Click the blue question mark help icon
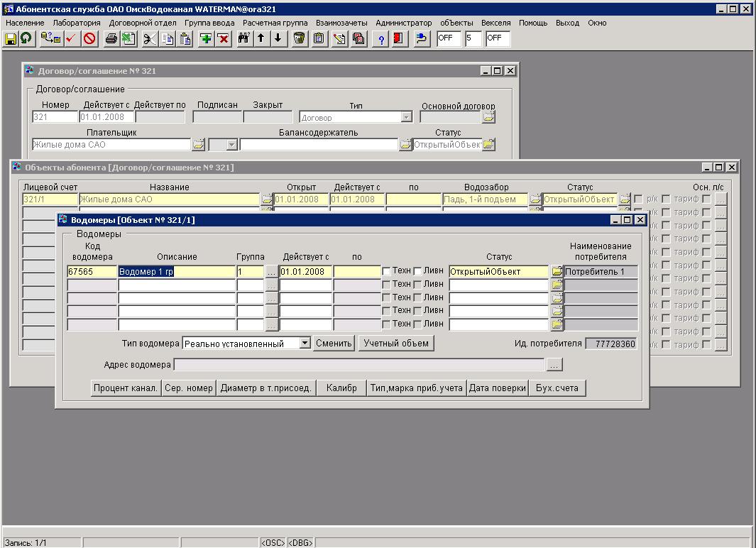The image size is (756, 548). point(381,38)
